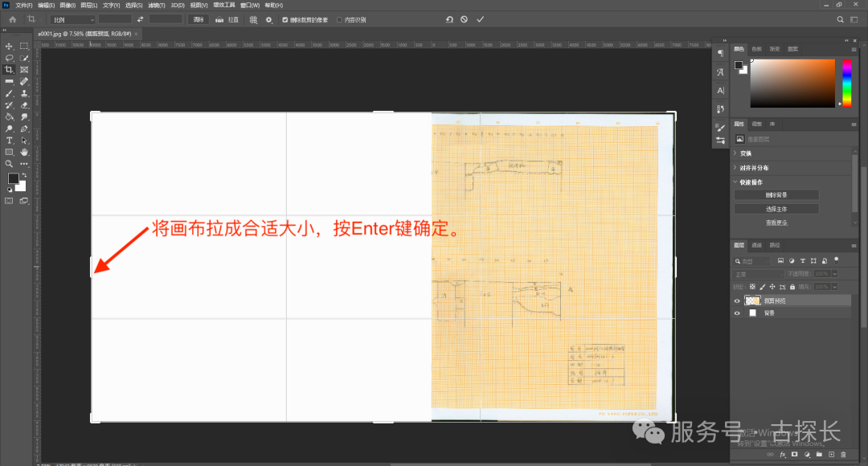This screenshot has width=868, height=466.
Task: Select the Horizontal Type tool
Action: pyautogui.click(x=9, y=141)
